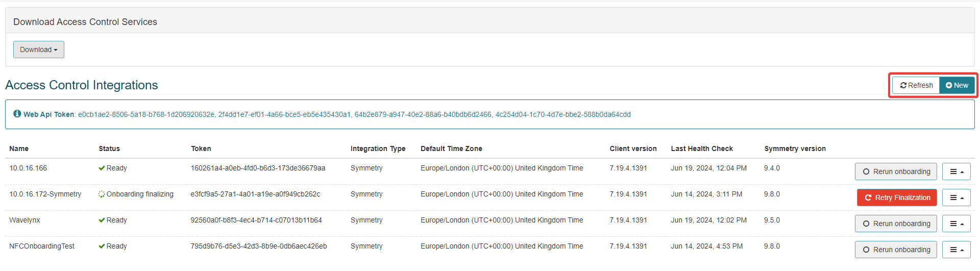Select the token value in the Wavelynx row
Screen dimensions: 980x271
256,220
